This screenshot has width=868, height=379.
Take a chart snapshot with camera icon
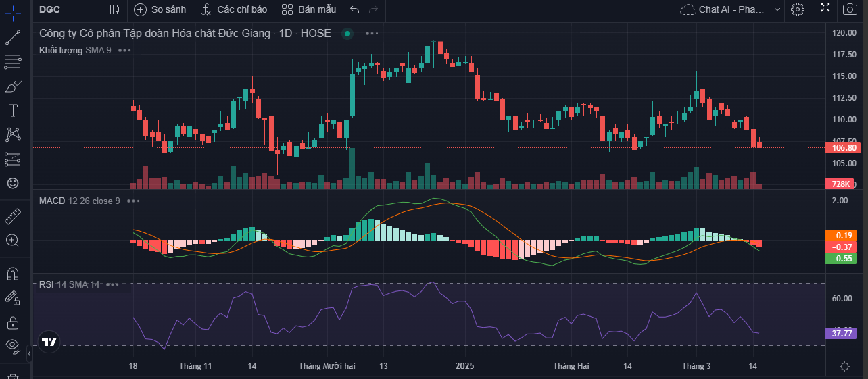coord(849,9)
